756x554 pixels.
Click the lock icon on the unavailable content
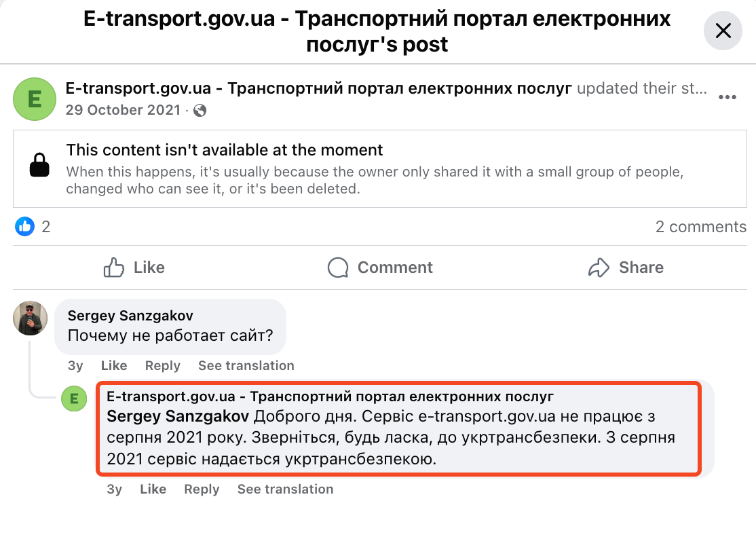point(39,165)
